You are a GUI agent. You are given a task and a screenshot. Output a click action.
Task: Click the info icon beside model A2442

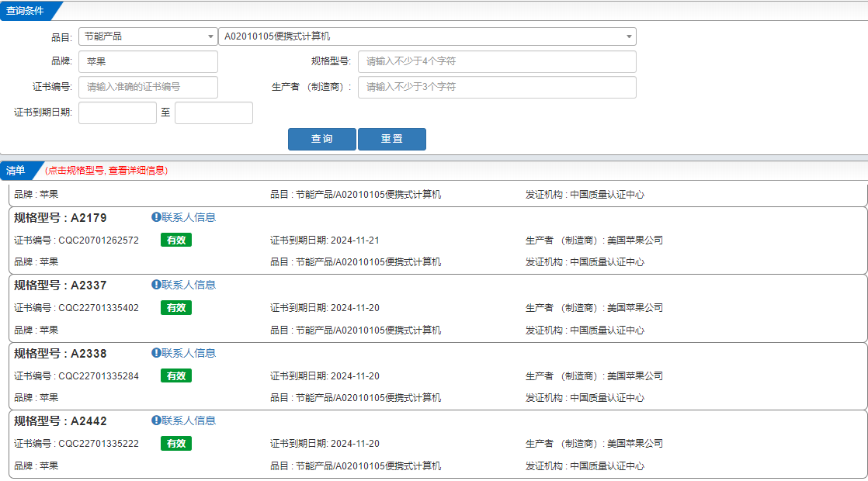point(156,420)
